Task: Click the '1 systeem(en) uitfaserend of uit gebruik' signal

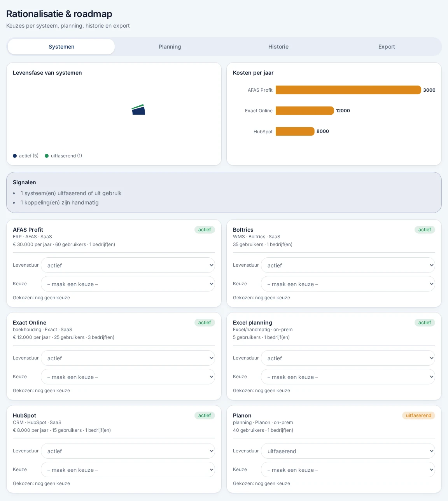Action: point(71,193)
